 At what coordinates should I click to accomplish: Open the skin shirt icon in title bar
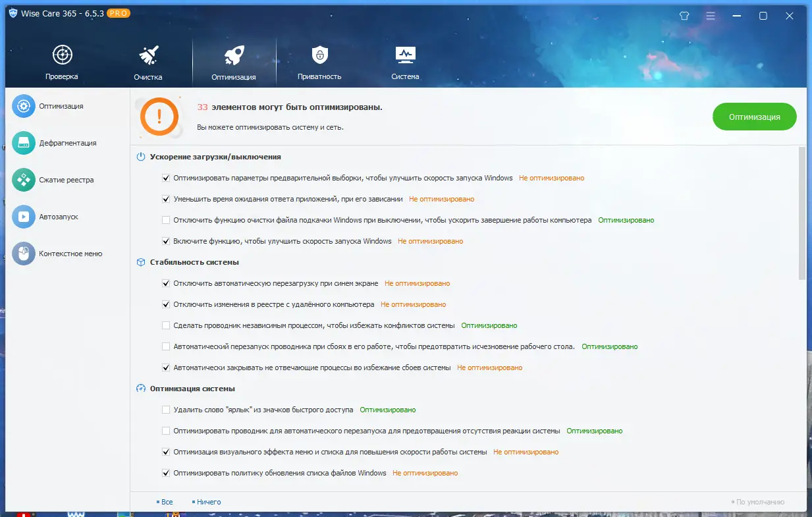pyautogui.click(x=684, y=16)
